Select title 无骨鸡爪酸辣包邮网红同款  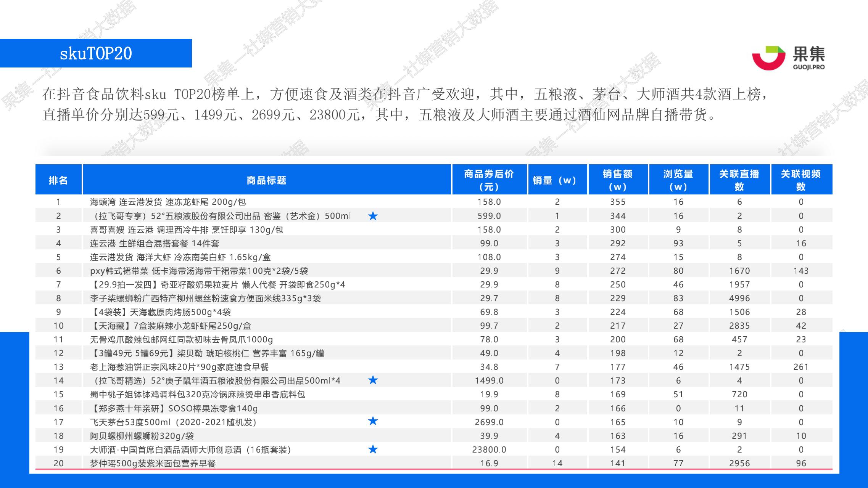(x=181, y=340)
